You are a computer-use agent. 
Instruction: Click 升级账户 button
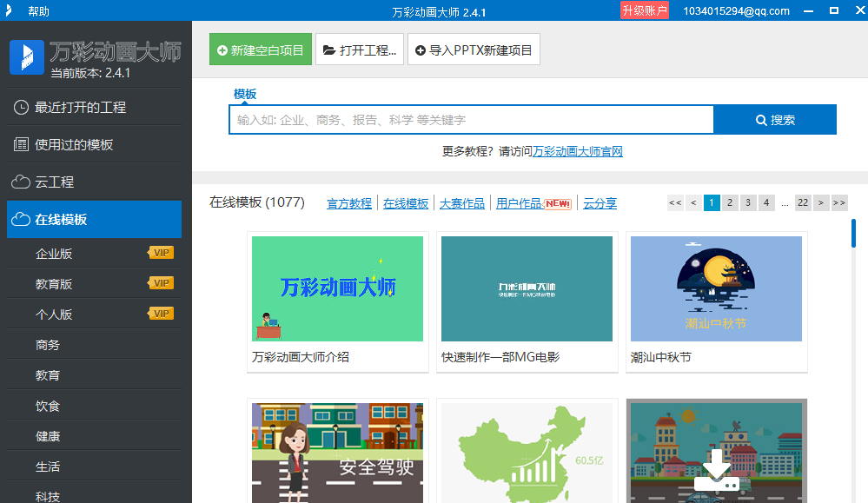[x=645, y=10]
